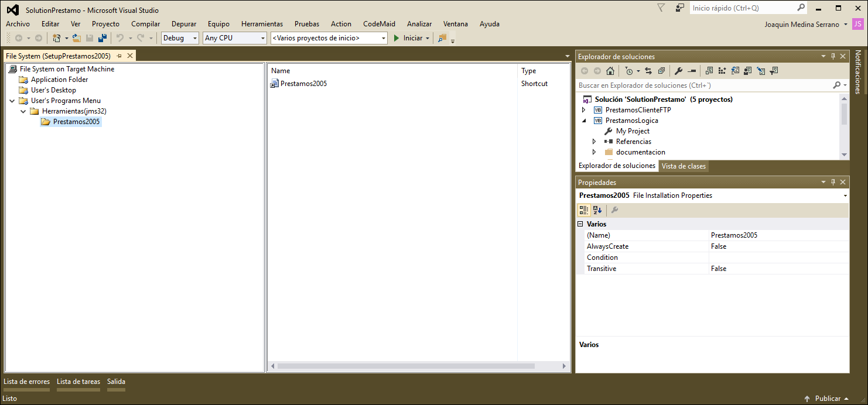
Task: Open the Any CPU platform dropdown
Action: click(x=235, y=38)
